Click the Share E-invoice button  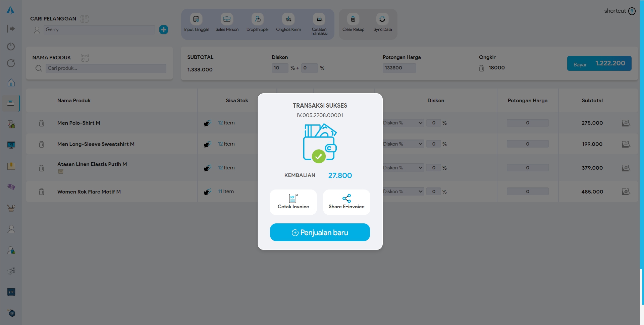click(346, 202)
